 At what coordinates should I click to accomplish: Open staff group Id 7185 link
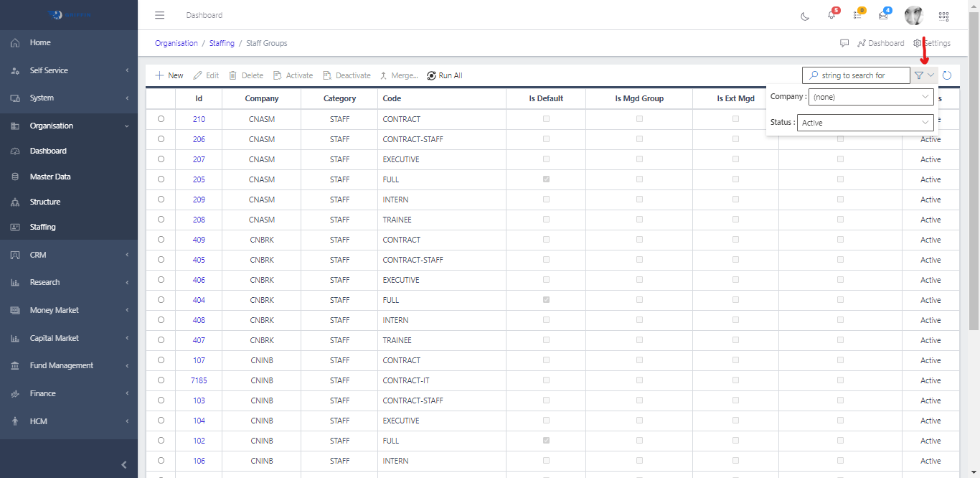tap(199, 380)
